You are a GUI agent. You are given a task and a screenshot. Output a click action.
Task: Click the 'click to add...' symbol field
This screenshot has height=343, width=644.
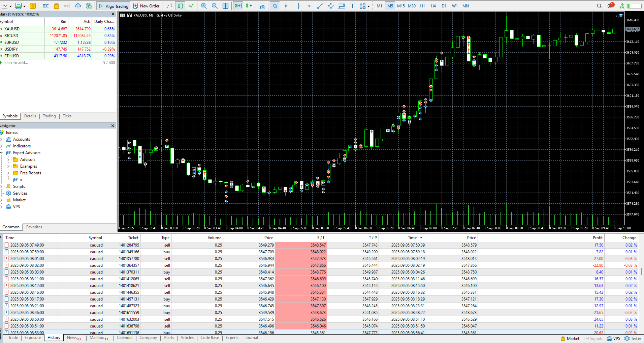click(x=16, y=63)
